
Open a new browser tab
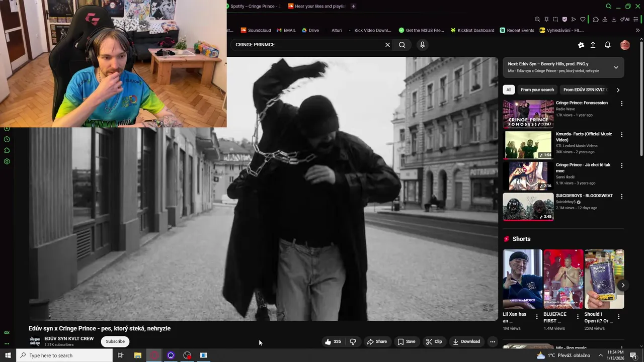tap(353, 6)
